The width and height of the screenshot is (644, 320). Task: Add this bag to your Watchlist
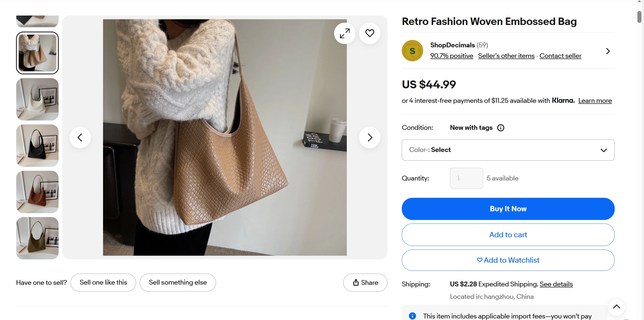(508, 260)
